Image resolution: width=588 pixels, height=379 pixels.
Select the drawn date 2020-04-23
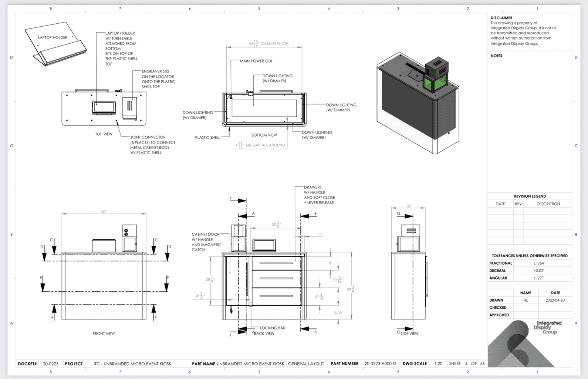point(555,300)
